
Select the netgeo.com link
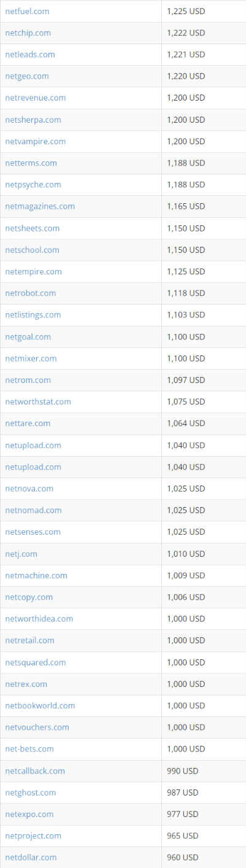click(x=27, y=76)
